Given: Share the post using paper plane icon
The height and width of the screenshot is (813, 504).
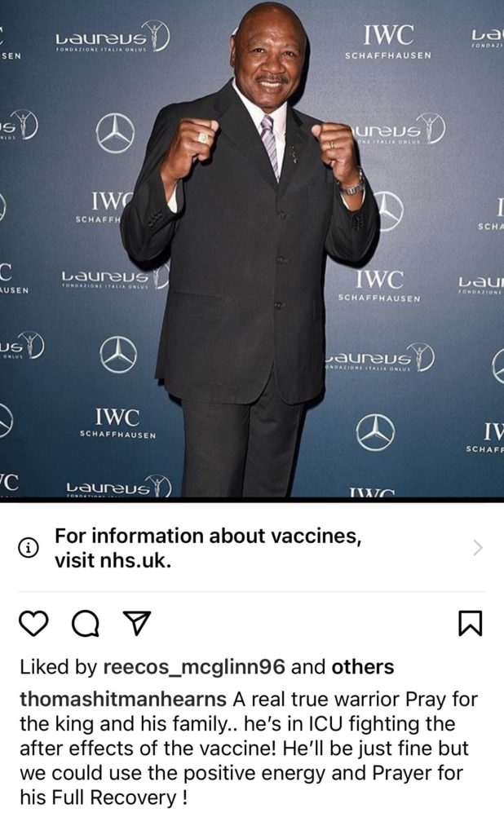Looking at the screenshot, I should (136, 623).
